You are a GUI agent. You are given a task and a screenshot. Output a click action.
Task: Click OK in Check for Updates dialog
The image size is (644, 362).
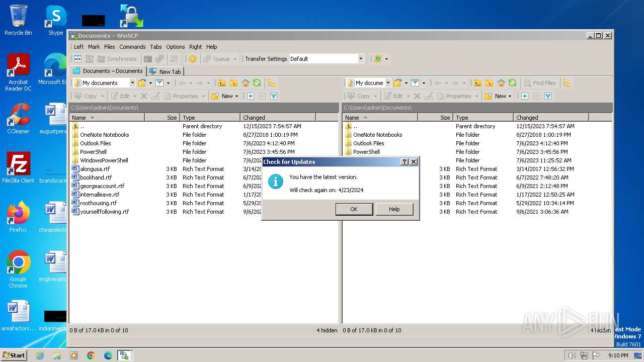(x=354, y=209)
